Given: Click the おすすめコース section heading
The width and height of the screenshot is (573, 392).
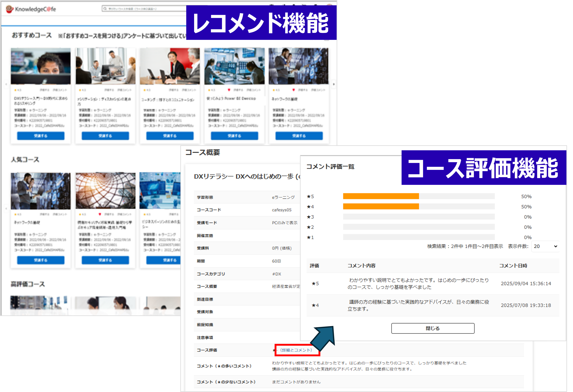Looking at the screenshot, I should tap(32, 35).
